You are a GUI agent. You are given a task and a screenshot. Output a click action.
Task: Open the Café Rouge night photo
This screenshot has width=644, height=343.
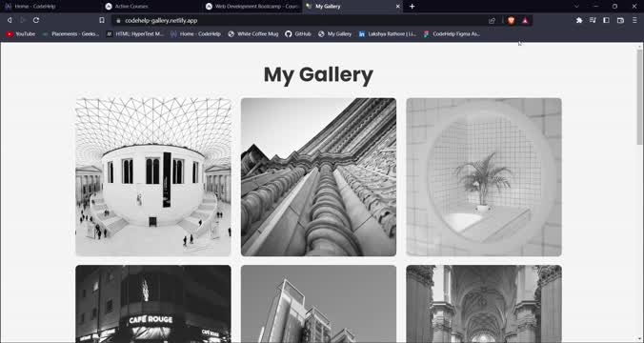153,304
